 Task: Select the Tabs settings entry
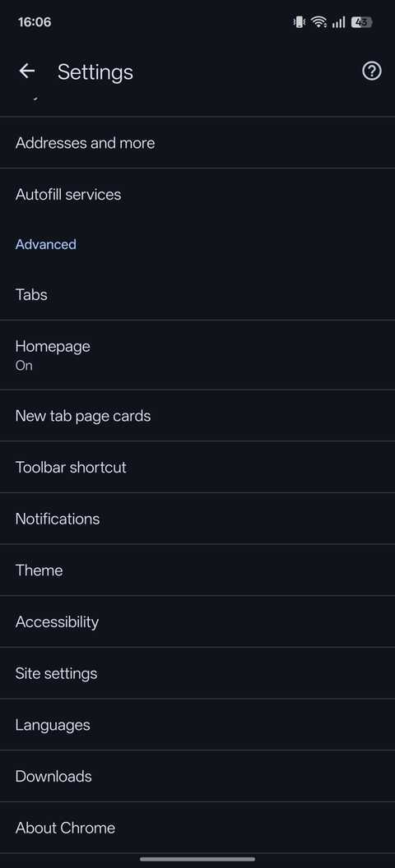tap(197, 294)
